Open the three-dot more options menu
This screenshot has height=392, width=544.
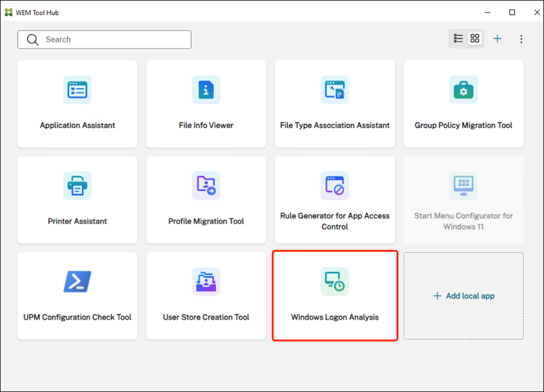(x=521, y=39)
